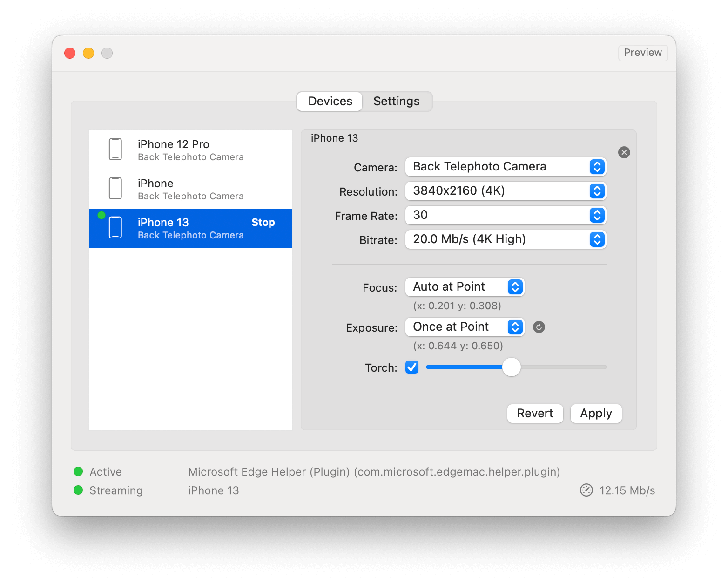Click the green dot on the iPhone 13 row
This screenshot has height=585, width=728.
click(x=101, y=215)
